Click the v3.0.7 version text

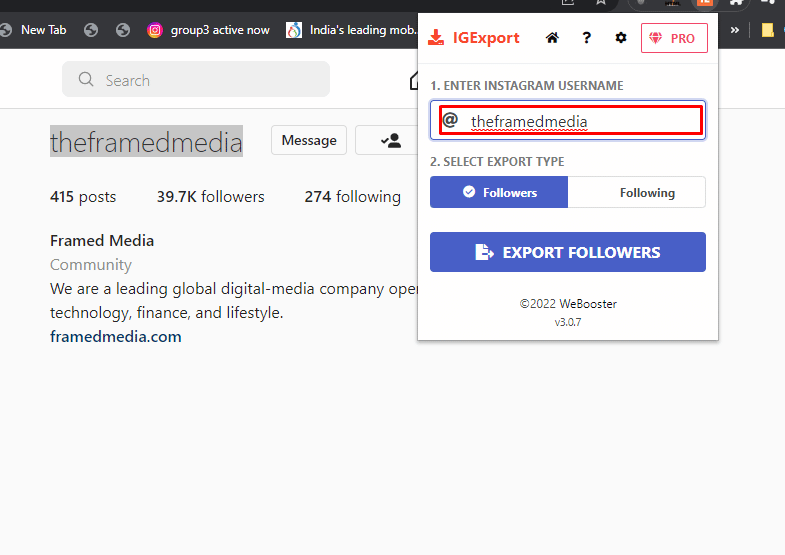[x=568, y=322]
